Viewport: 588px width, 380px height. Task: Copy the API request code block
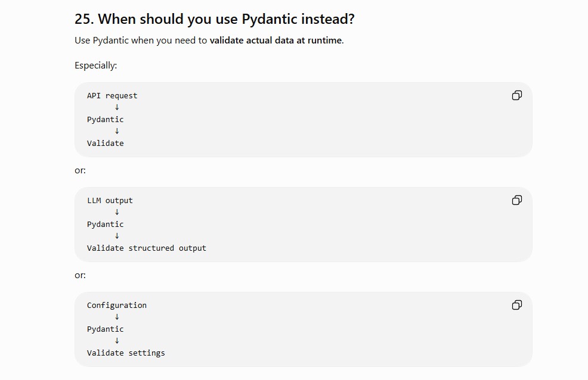517,95
